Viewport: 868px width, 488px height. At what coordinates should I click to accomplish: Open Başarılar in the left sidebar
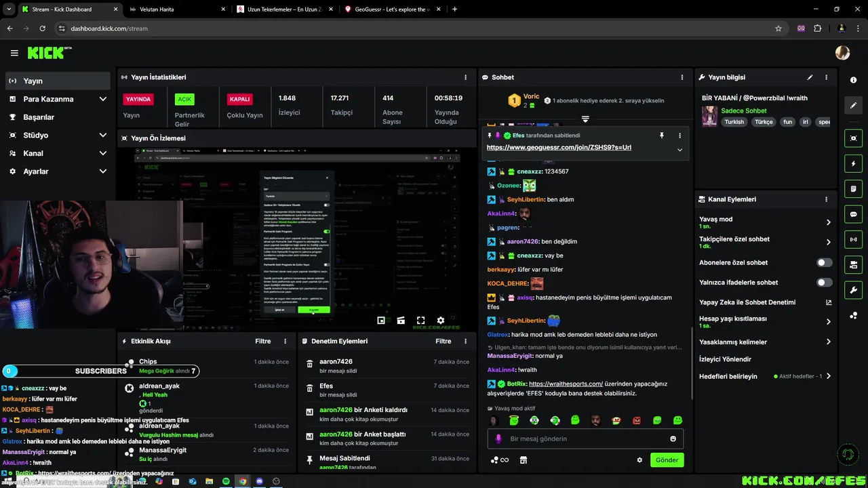pos(58,117)
